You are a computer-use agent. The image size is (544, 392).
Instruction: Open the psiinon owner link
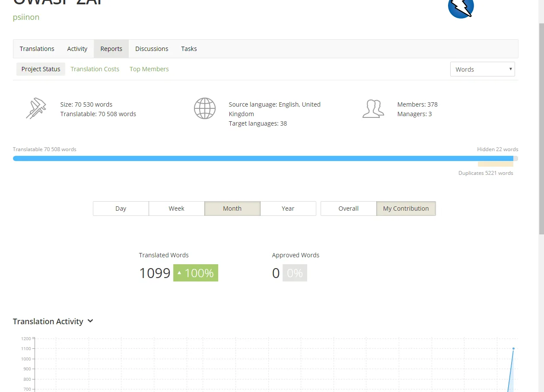tap(26, 17)
